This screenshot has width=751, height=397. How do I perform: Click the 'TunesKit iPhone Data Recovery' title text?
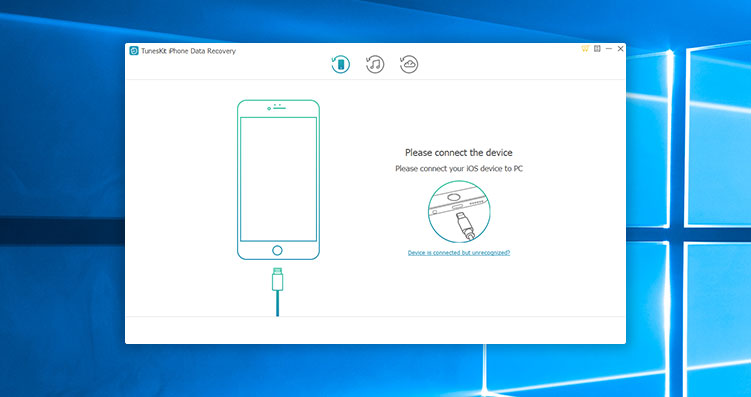[188, 51]
